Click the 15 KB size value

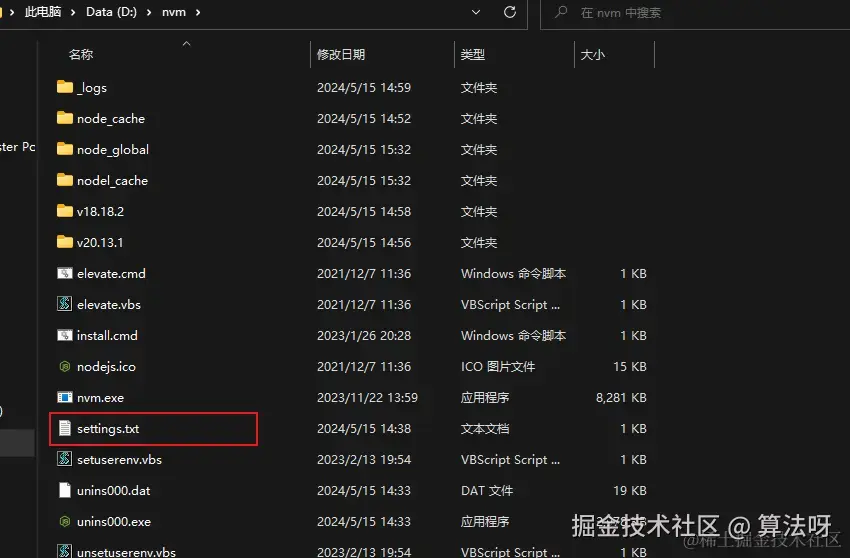pos(630,367)
